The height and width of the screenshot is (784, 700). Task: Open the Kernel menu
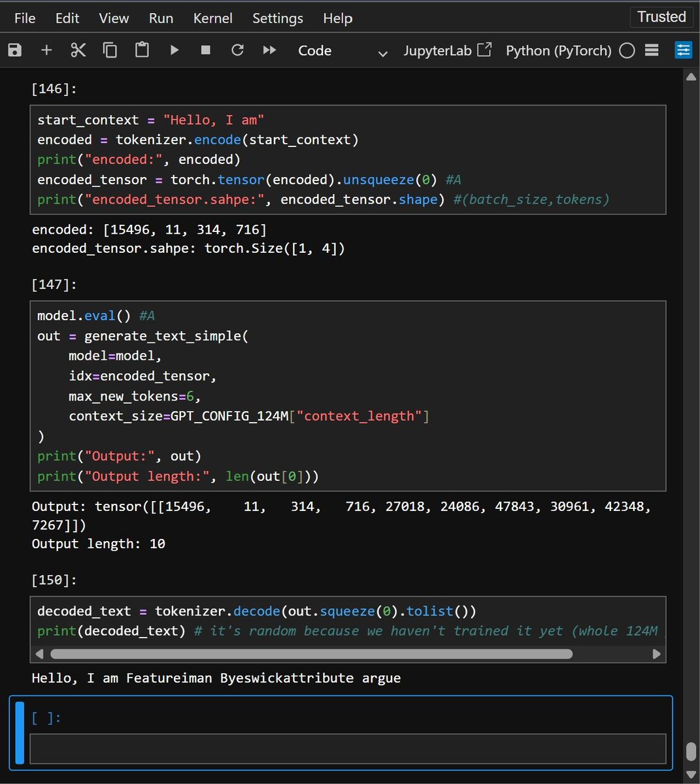pyautogui.click(x=212, y=18)
